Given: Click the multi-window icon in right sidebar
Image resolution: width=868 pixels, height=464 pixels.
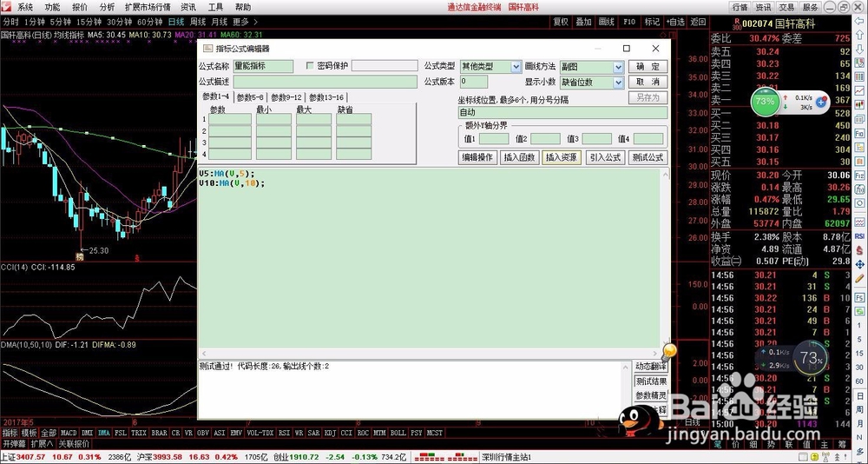Looking at the screenshot, I should click(859, 119).
